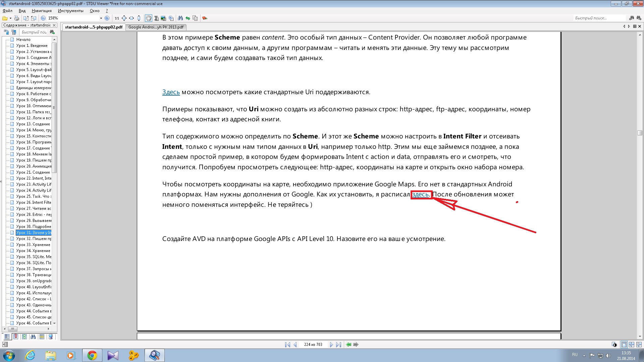Screen dimensions: 644x362
Task: Open the Bookmarks panel tab at sidebar bottom
Action: (15, 337)
